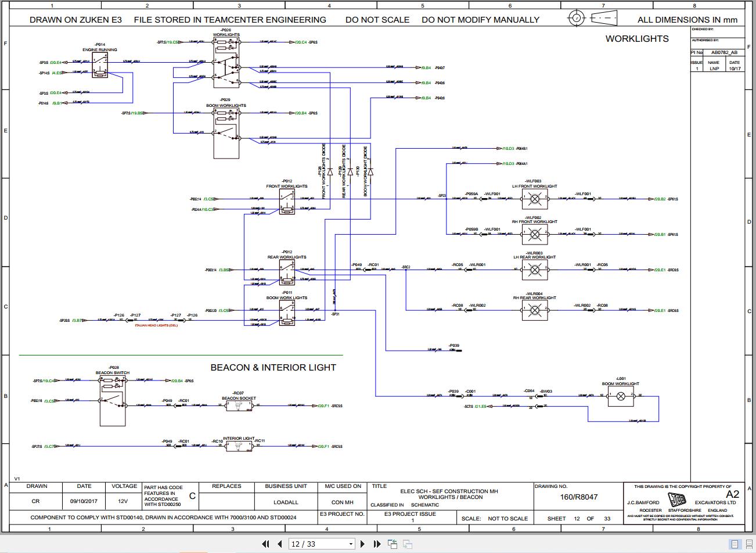Go to the previous page
Viewport: 756px width, 553px height.
click(280, 544)
